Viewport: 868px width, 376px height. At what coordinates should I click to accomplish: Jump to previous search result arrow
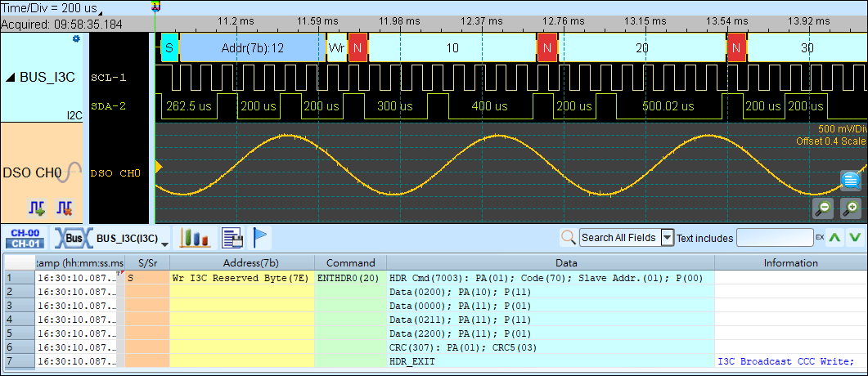834,238
